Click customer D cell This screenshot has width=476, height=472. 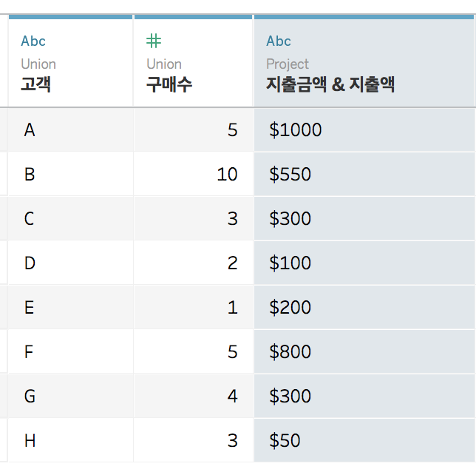pos(70,263)
